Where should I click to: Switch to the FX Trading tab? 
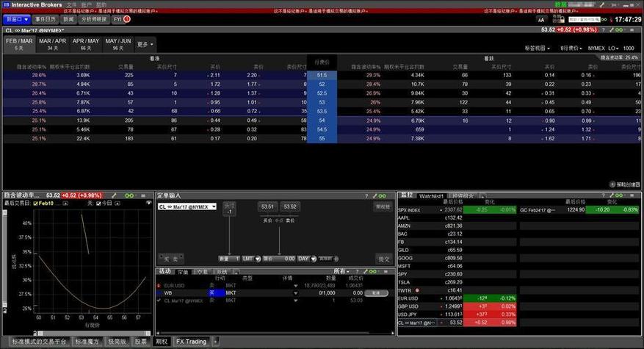point(191,341)
